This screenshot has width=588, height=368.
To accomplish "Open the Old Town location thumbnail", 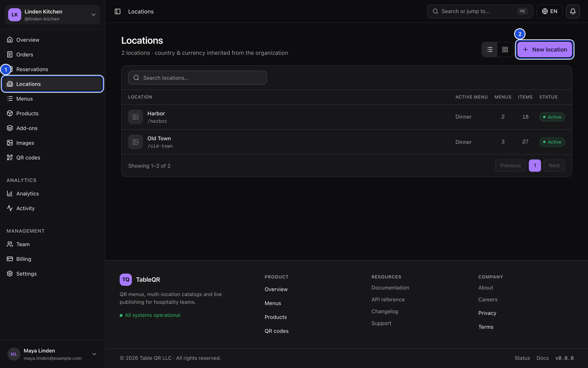I will coord(136,142).
